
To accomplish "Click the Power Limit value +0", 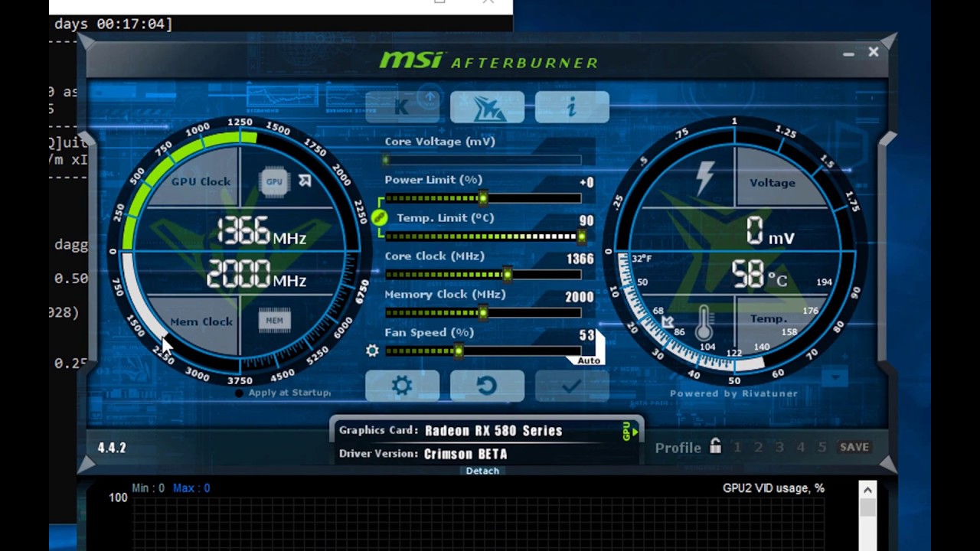I will coord(586,182).
